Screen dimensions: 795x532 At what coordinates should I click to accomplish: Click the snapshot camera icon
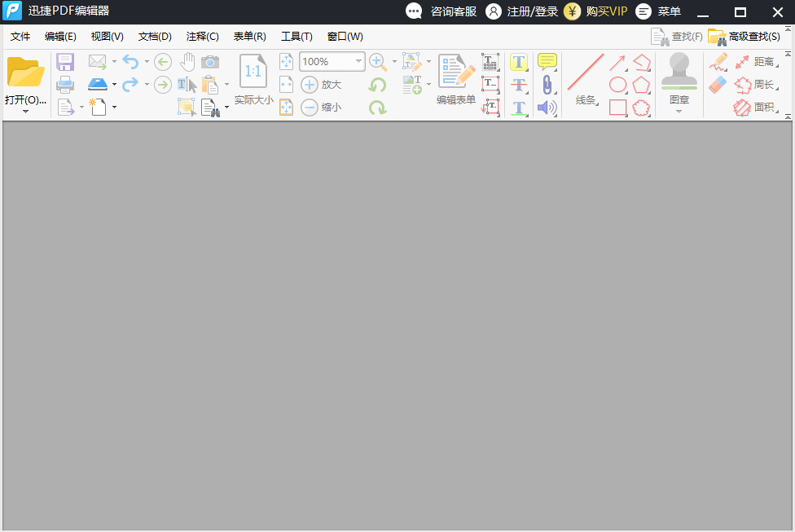[x=210, y=62]
